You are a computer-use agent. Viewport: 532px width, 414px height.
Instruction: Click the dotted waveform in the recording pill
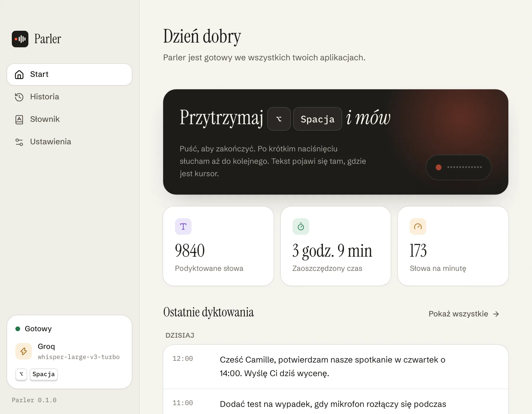pyautogui.click(x=465, y=167)
